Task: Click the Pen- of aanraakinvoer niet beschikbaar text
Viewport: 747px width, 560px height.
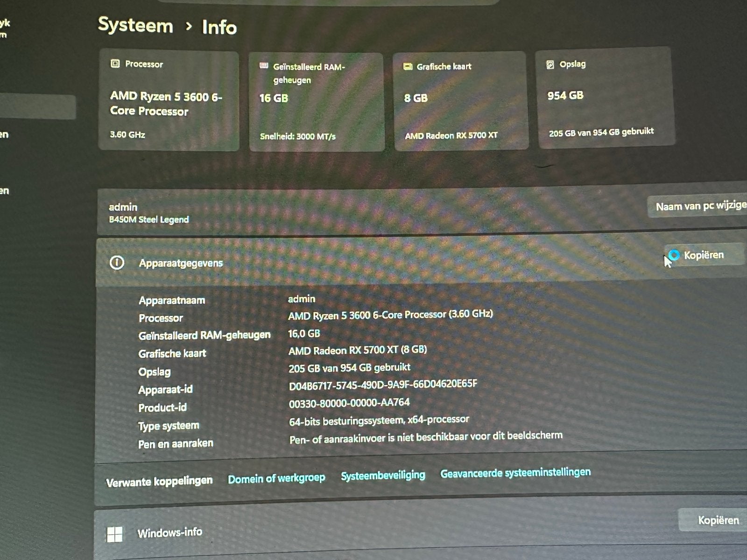Action: tap(426, 437)
